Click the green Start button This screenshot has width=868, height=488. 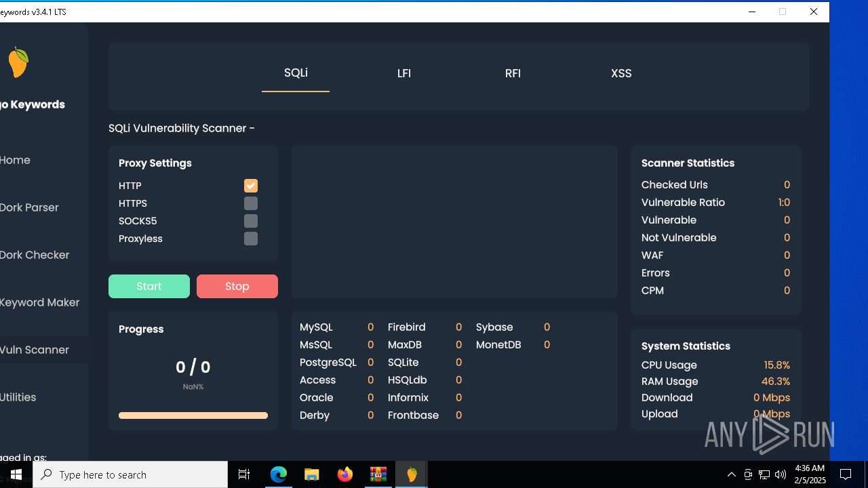[x=149, y=286]
